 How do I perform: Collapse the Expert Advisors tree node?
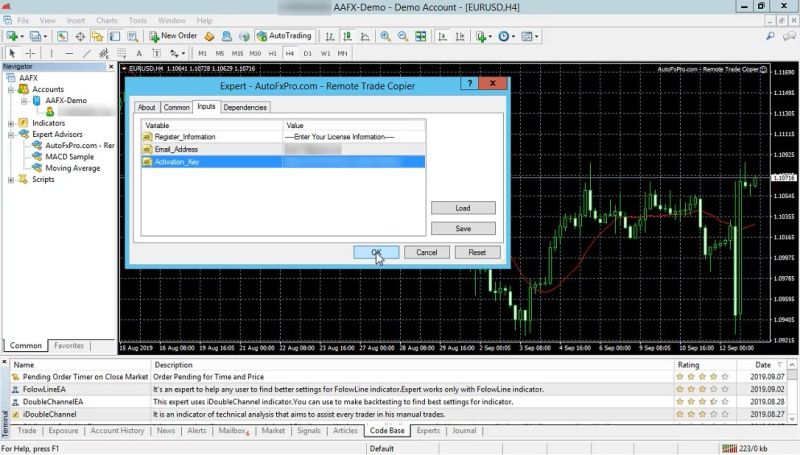(x=11, y=134)
